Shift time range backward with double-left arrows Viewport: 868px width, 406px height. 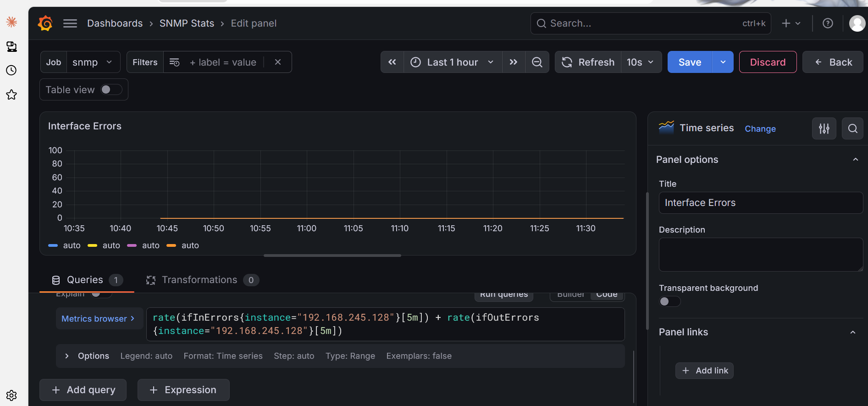click(392, 62)
